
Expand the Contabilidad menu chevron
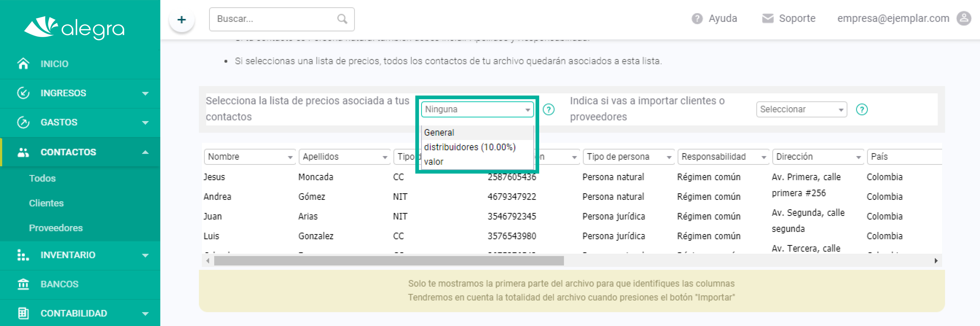pos(145,314)
